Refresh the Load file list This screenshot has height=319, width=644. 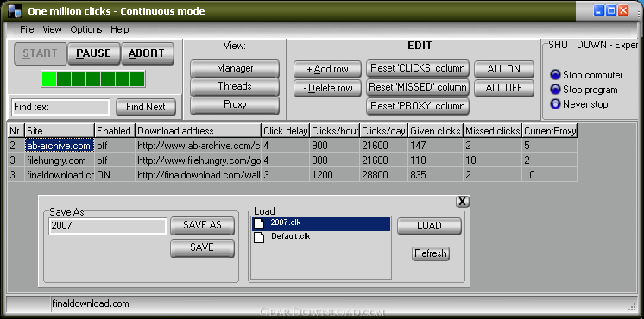(x=431, y=253)
